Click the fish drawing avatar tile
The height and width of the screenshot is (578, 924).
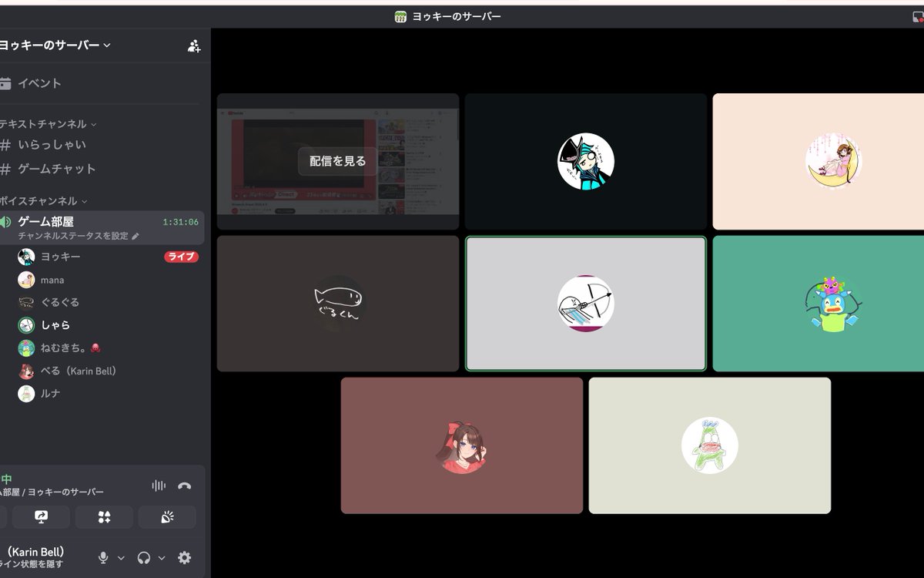338,304
